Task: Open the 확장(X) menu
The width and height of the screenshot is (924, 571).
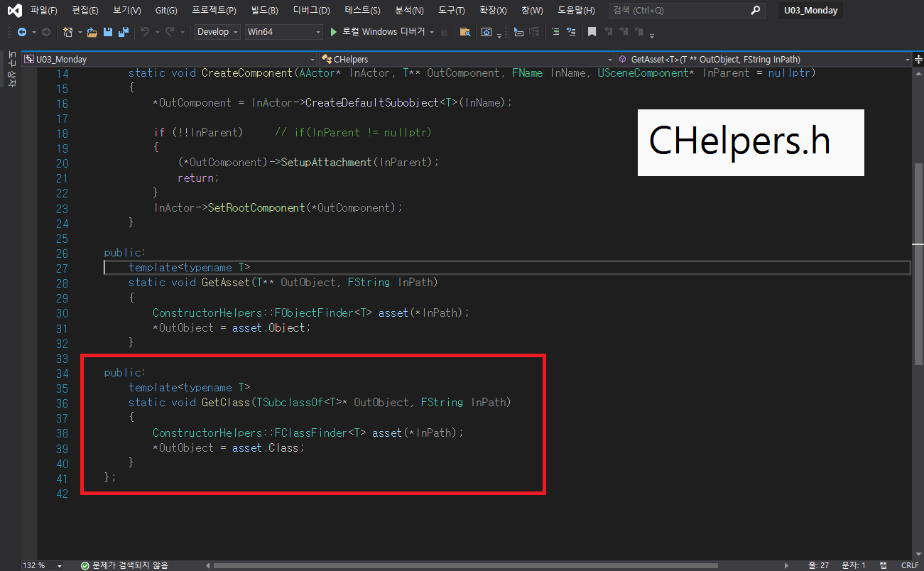Action: (x=494, y=11)
